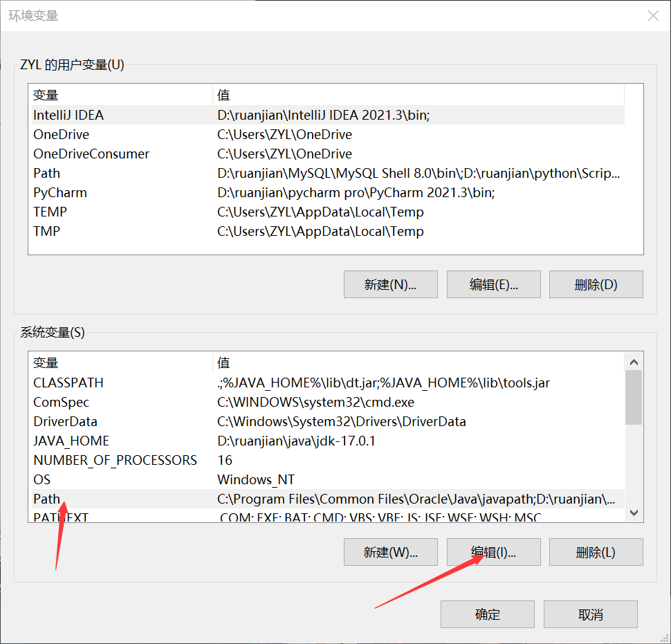Select the TEMP user variable
Viewport: 671px width, 644px height.
click(50, 212)
